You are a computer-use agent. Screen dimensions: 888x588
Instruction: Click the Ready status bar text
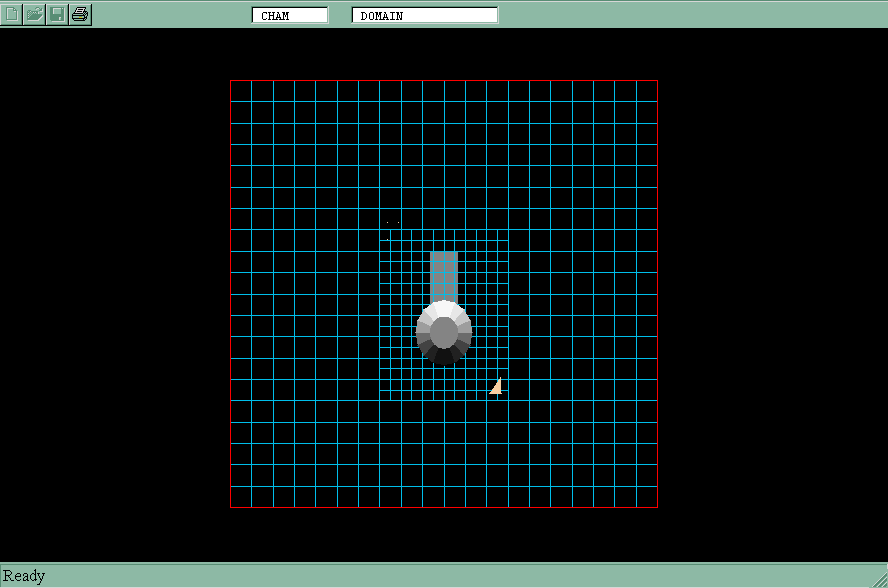click(x=24, y=576)
